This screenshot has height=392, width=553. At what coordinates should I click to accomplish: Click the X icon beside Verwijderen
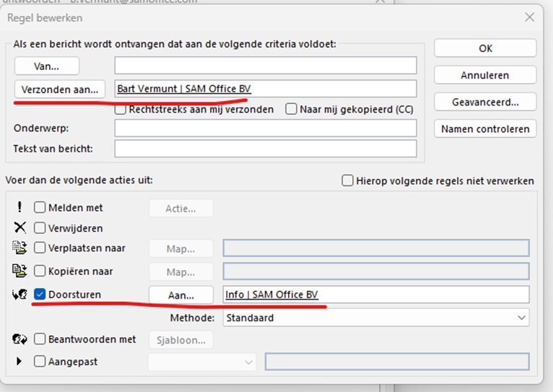point(19,228)
